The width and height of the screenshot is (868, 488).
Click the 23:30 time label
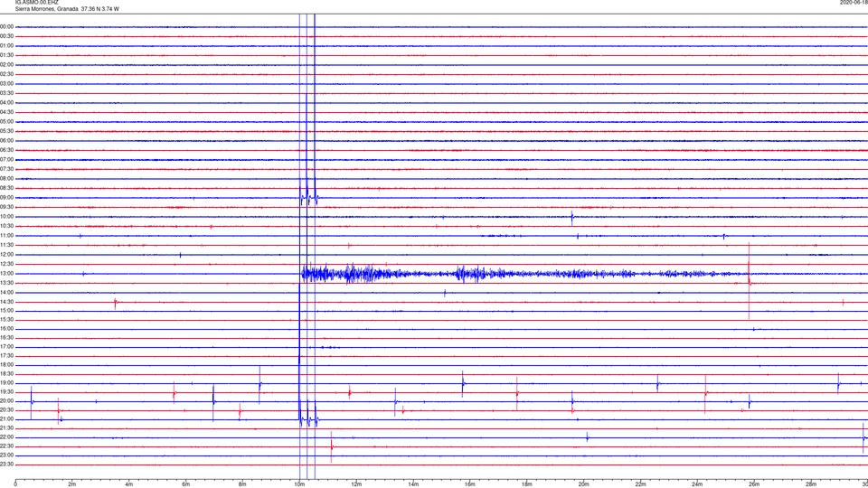[6, 465]
